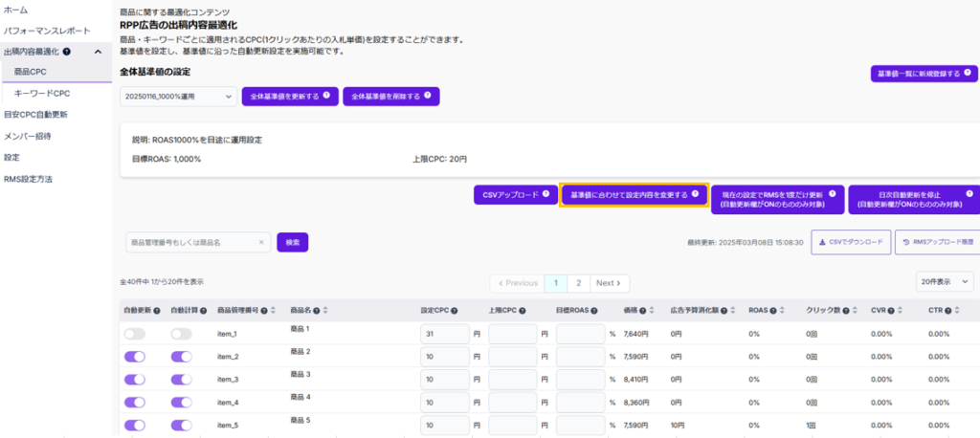Click the 設定CPC input field for item_3

[444, 379]
